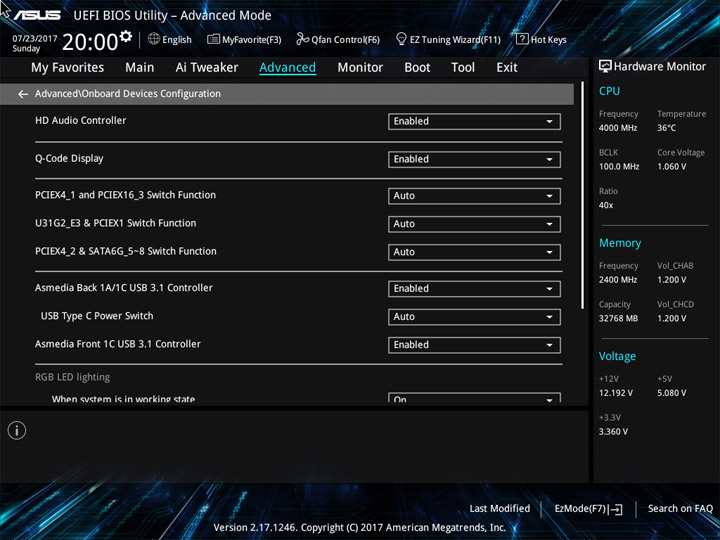Select Asmedia Front 1C USB 3.1 Controller label
Screen dimensions: 720x540
[x=118, y=344]
